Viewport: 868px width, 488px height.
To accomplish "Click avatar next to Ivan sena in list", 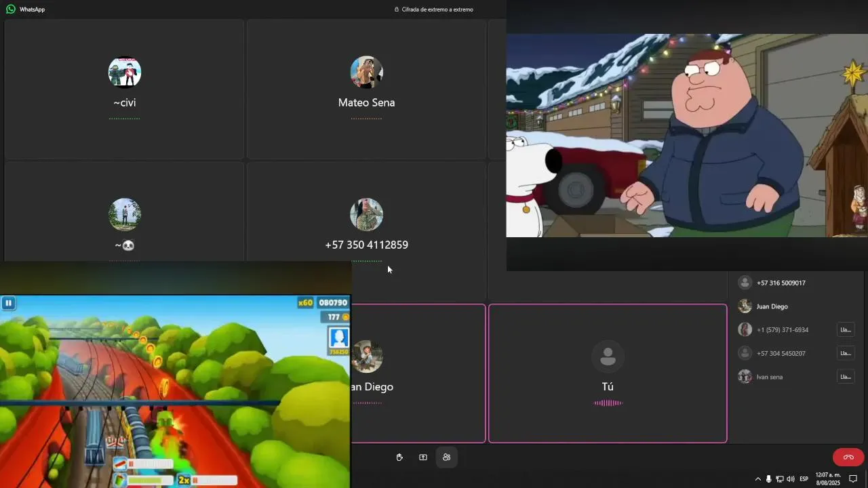I will pyautogui.click(x=745, y=377).
